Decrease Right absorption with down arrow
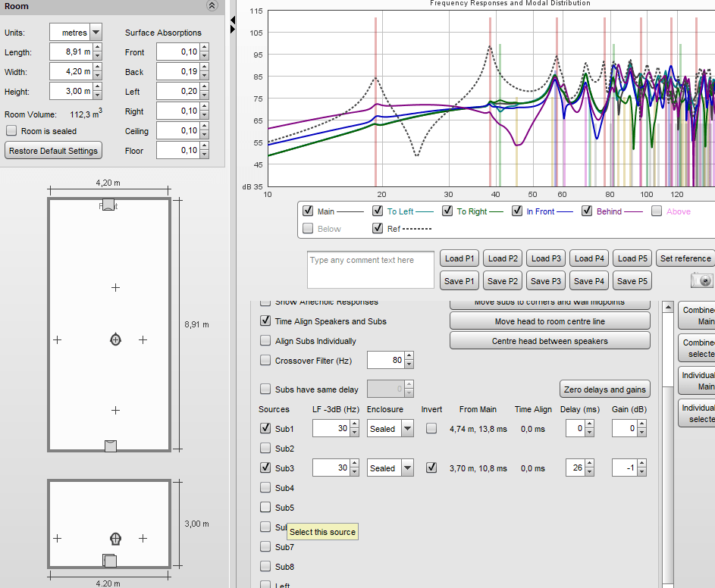Screen dimensions: 715x588 (x=204, y=115)
